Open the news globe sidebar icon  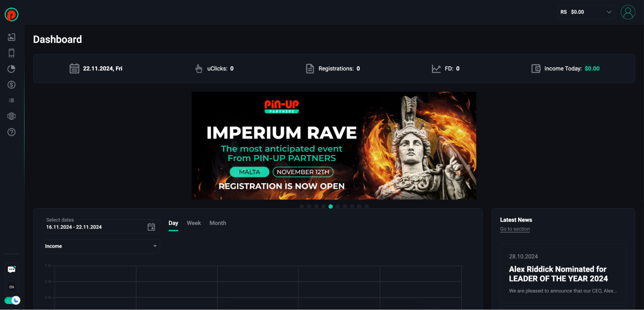point(12,116)
